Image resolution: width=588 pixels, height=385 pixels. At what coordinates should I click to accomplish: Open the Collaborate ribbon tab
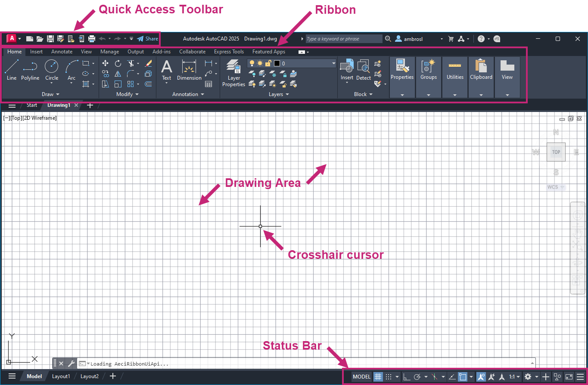pos(192,52)
